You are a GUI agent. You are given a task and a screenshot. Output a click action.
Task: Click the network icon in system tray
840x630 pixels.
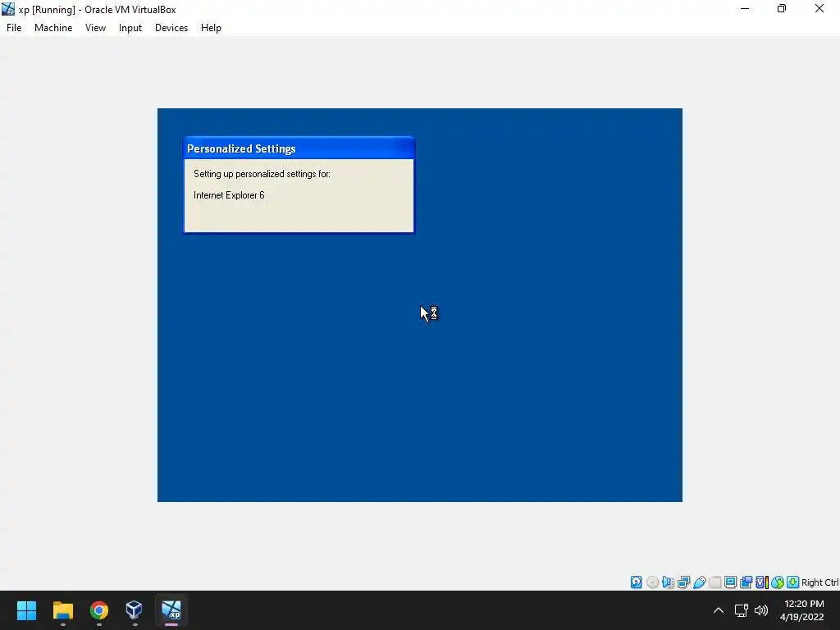741,610
